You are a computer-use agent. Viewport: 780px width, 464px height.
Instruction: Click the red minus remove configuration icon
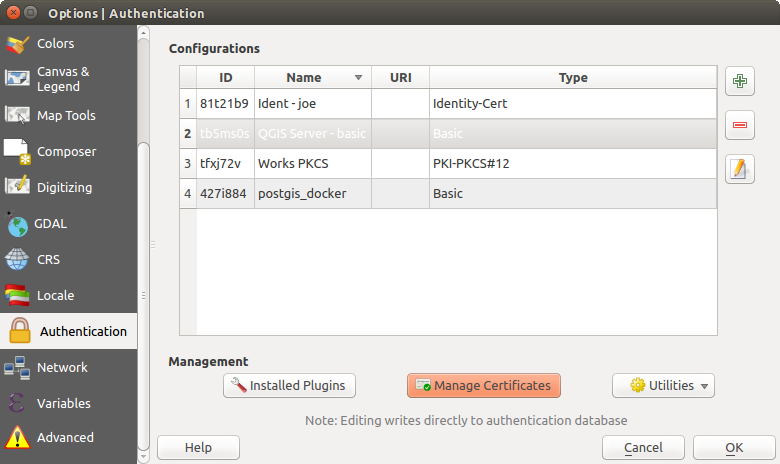coord(740,125)
